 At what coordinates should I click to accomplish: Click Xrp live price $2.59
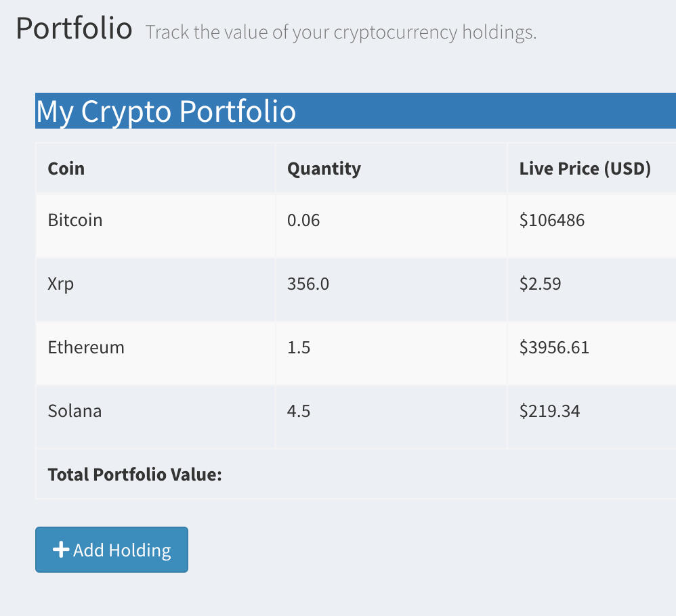[x=540, y=284]
